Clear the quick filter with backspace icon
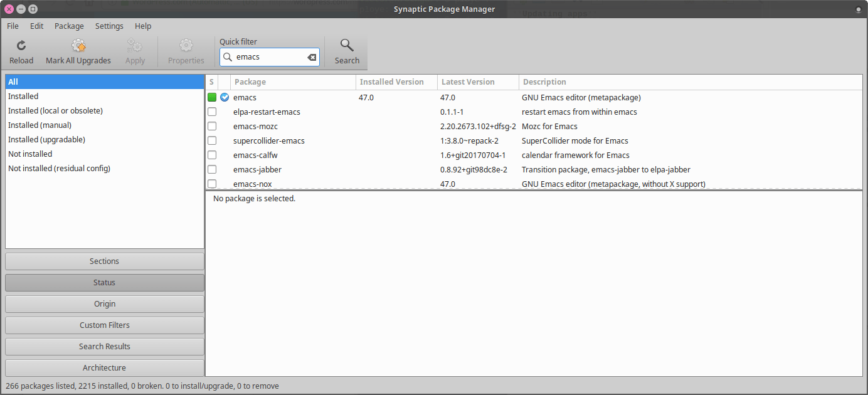Viewport: 868px width, 395px height. click(312, 57)
